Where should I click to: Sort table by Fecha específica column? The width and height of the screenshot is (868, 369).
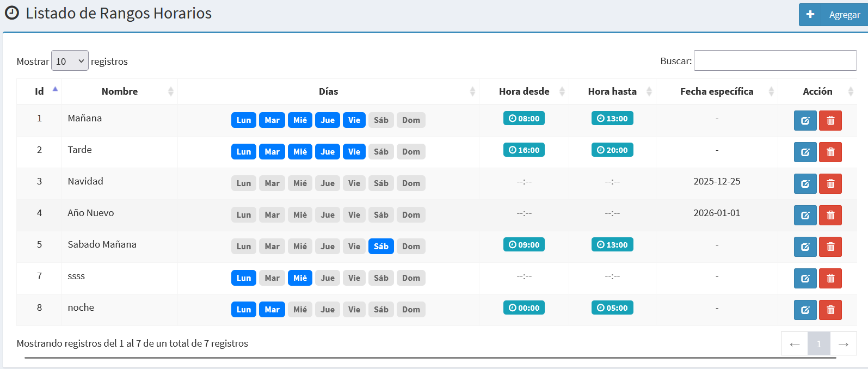click(717, 91)
